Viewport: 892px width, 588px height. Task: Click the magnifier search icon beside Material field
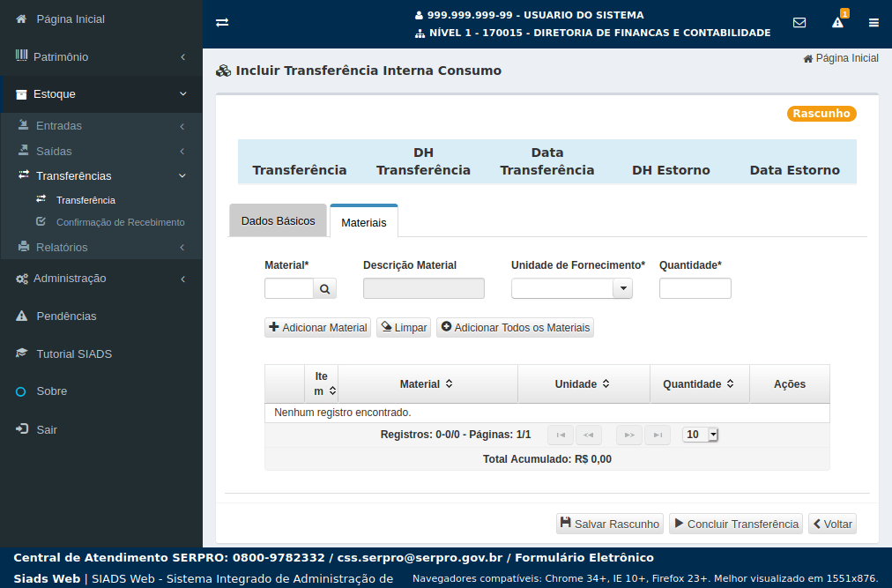tap(325, 288)
